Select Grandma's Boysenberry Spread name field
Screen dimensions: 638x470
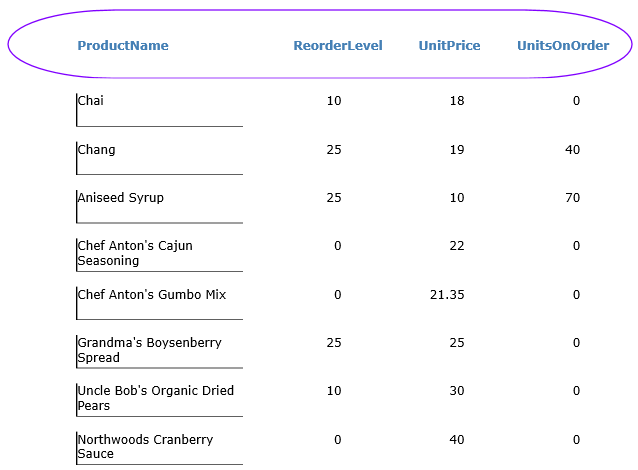point(159,350)
